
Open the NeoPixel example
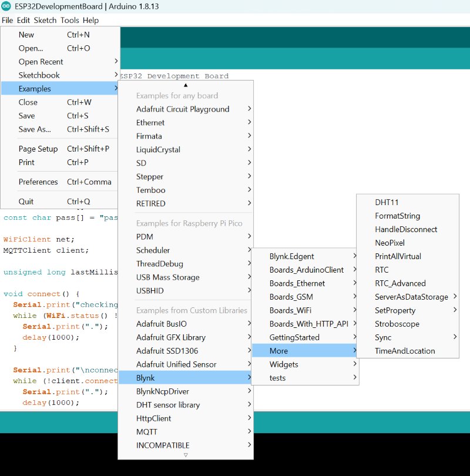coord(408,243)
